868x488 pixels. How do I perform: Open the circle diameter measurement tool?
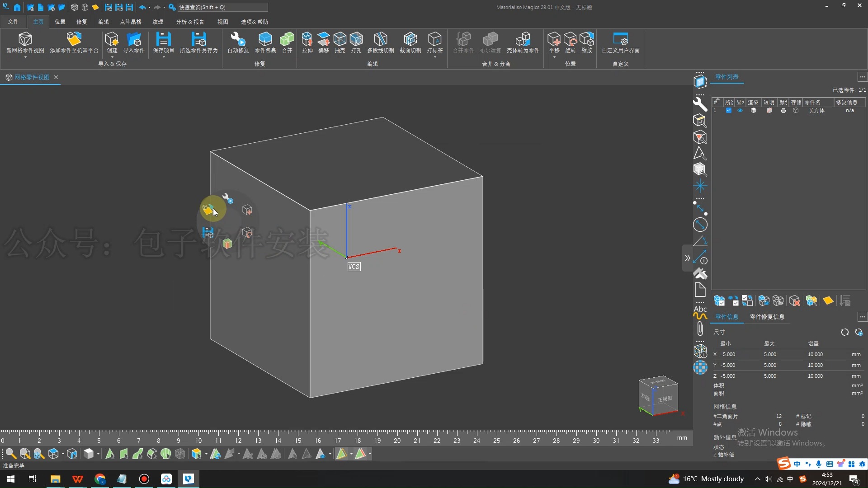click(700, 225)
